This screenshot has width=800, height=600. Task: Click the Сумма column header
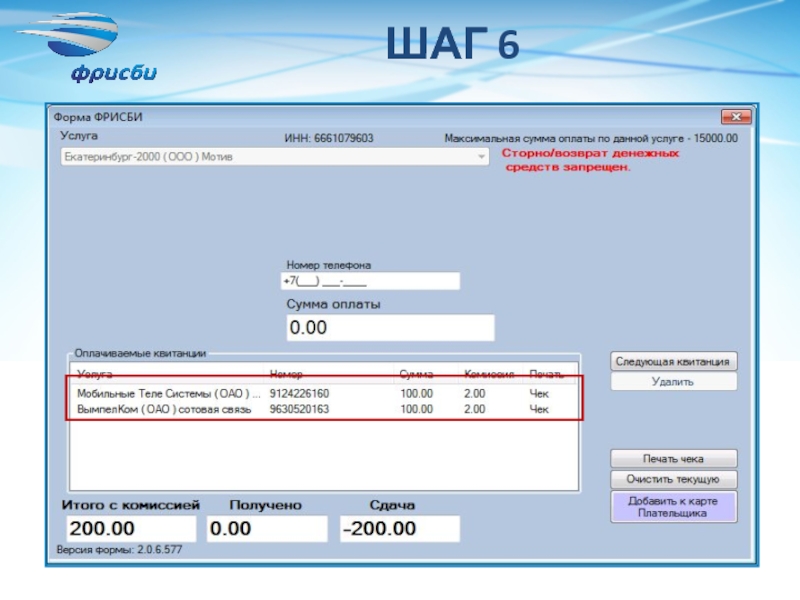pos(426,374)
